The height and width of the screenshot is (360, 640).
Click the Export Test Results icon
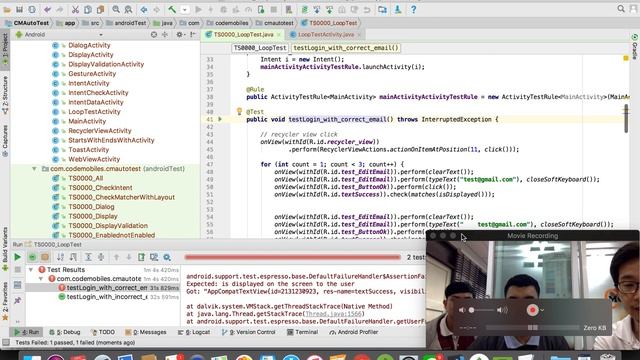141,257
